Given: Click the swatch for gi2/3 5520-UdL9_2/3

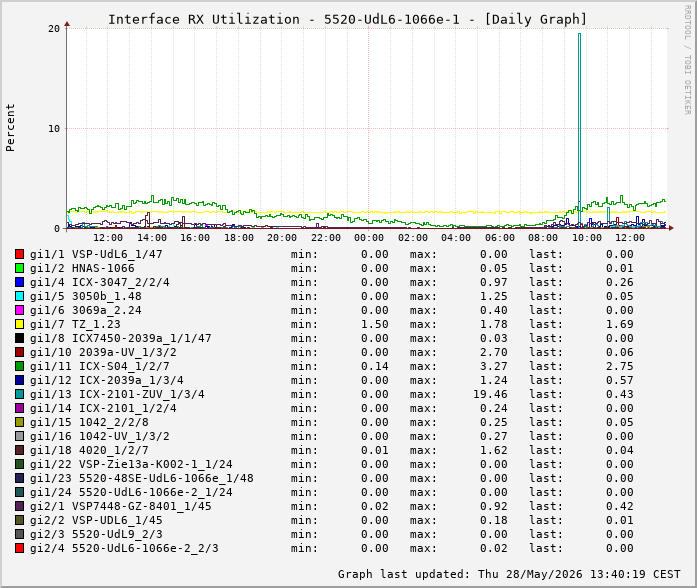Looking at the screenshot, I should click(x=19, y=534).
